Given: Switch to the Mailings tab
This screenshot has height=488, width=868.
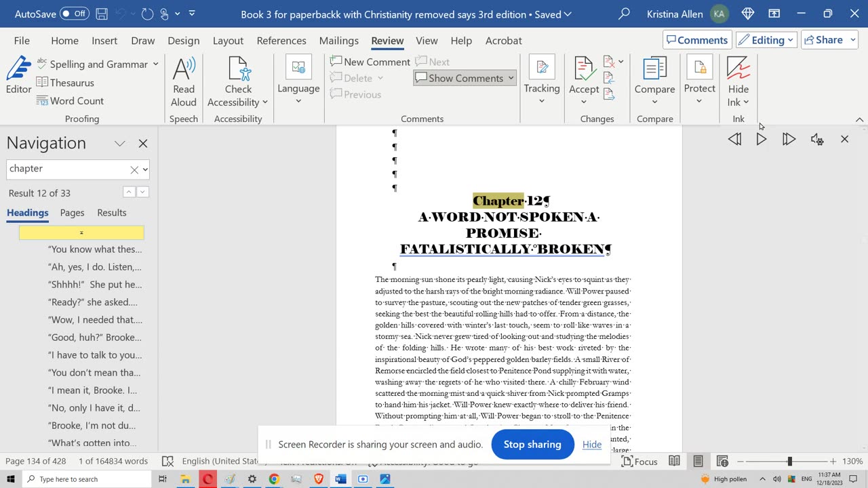Looking at the screenshot, I should click(x=338, y=41).
